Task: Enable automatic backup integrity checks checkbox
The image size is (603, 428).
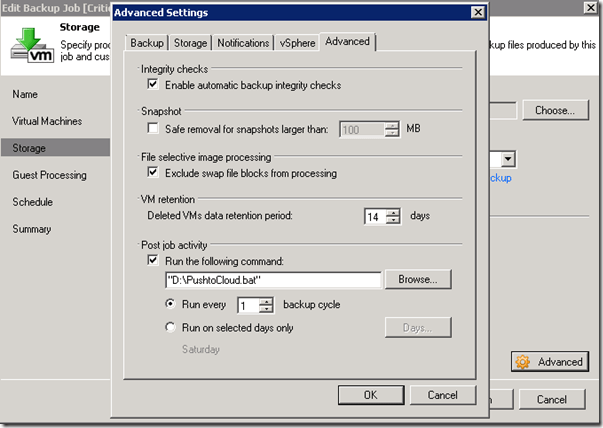Action: tap(153, 86)
